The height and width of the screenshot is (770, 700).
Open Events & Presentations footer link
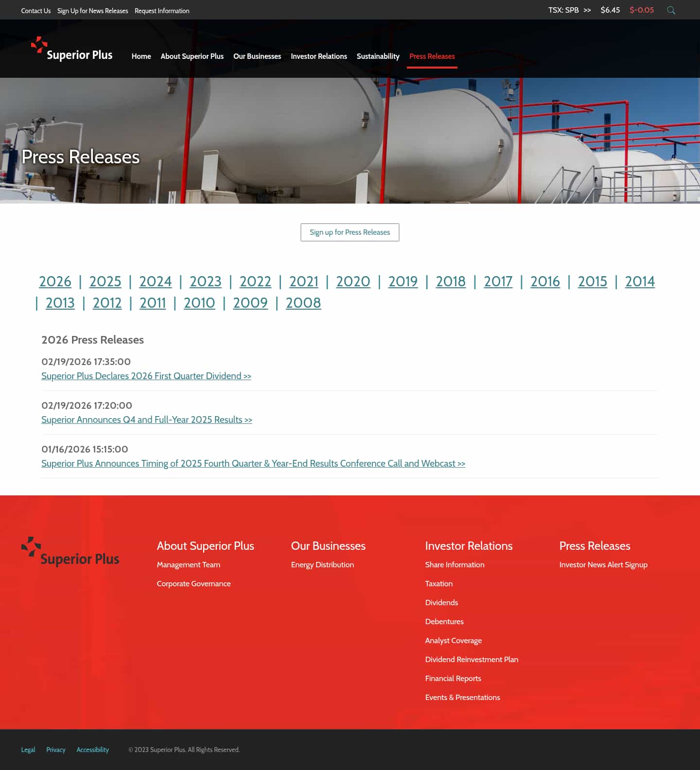(x=463, y=698)
